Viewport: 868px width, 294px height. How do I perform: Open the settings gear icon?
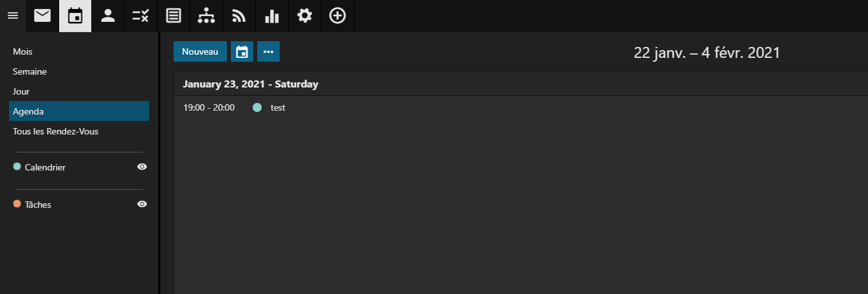coord(305,16)
